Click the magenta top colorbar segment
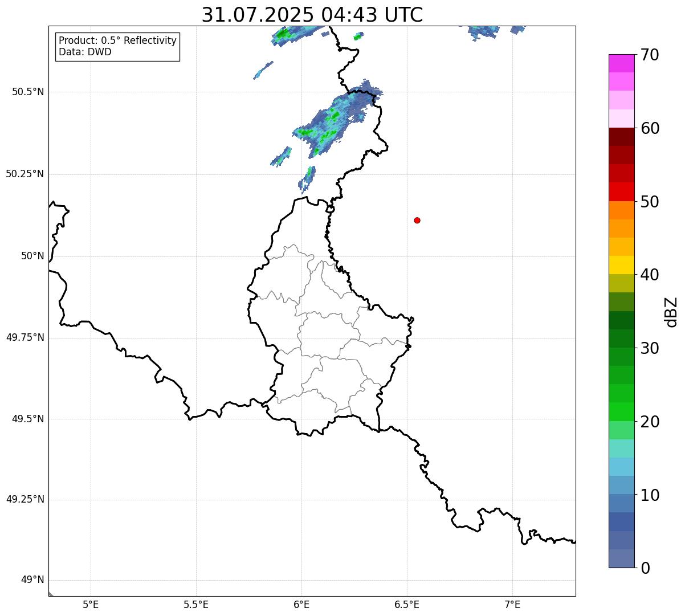 click(x=622, y=63)
